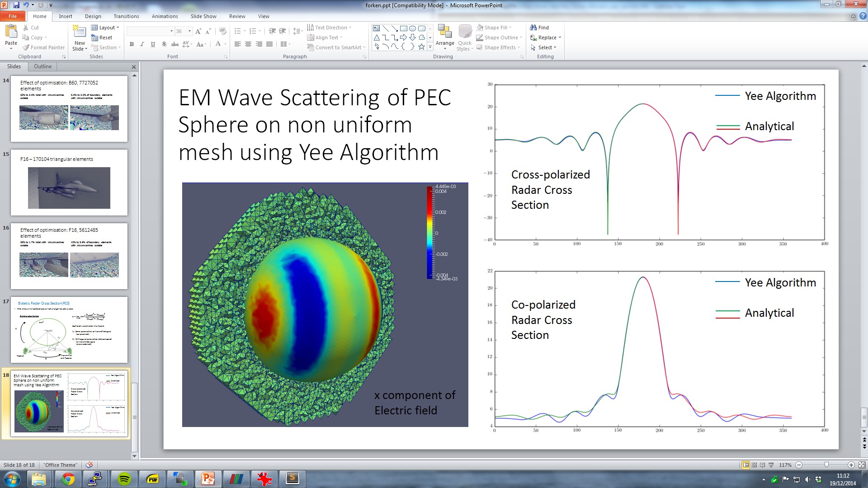Switch to the Outline pane tab
This screenshot has width=868, height=488.
tap(42, 66)
